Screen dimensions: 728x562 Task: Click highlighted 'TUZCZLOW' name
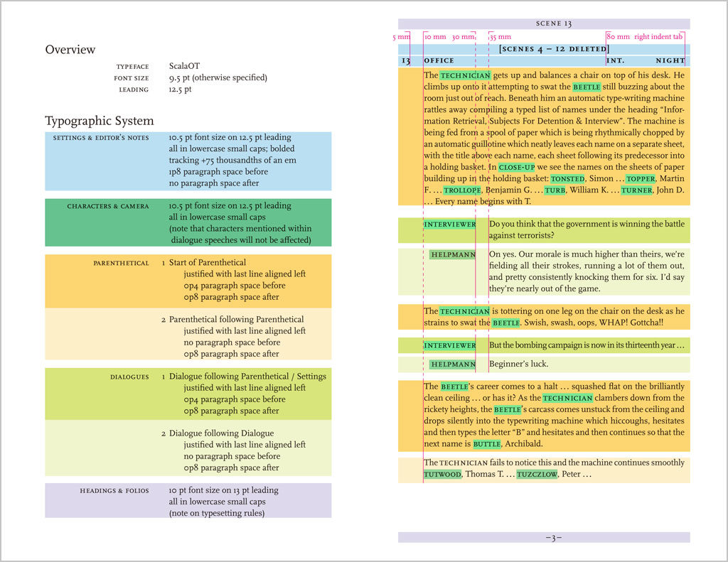pyautogui.click(x=537, y=475)
